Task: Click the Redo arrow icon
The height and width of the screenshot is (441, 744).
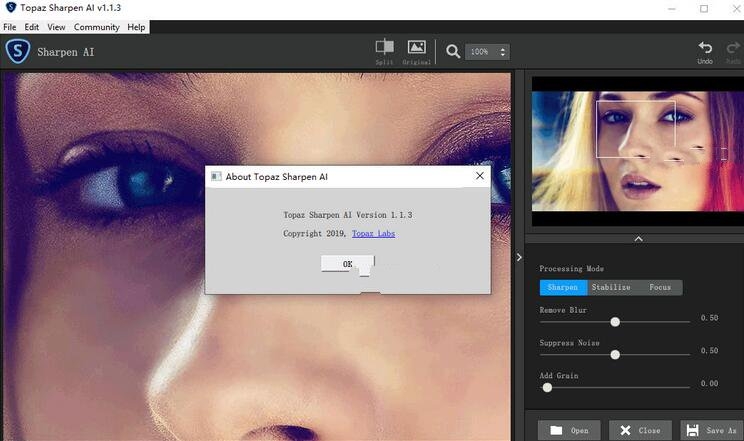Action: (x=733, y=47)
